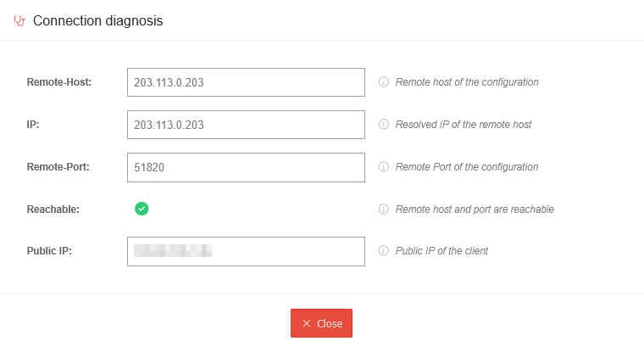Viewport: 644px width, 352px height.
Task: Click the info icon next to Resolved IP hint
Action: [383, 125]
